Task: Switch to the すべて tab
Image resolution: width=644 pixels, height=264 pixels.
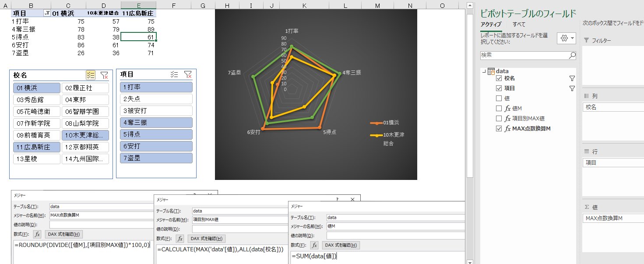Action: [x=519, y=25]
